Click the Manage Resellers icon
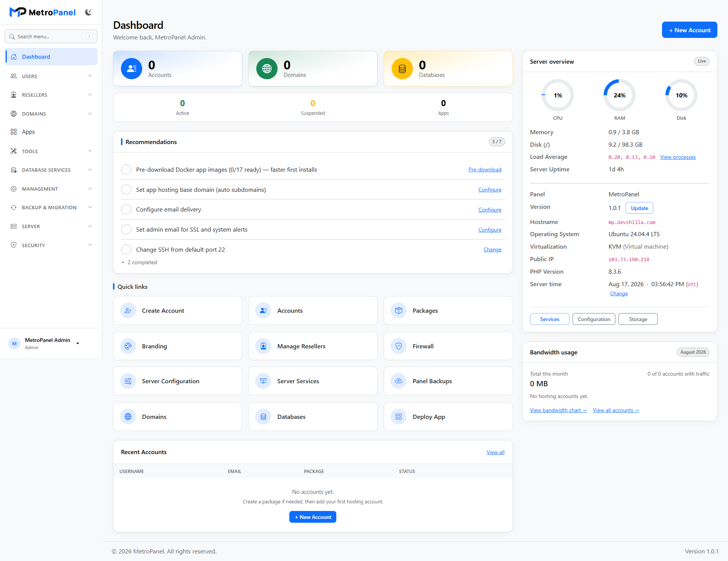Image resolution: width=728 pixels, height=561 pixels. click(x=263, y=346)
